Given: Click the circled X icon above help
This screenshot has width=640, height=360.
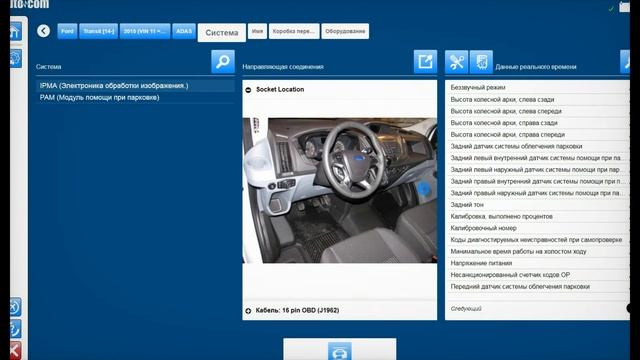Looking at the screenshot, I should coord(15,307).
